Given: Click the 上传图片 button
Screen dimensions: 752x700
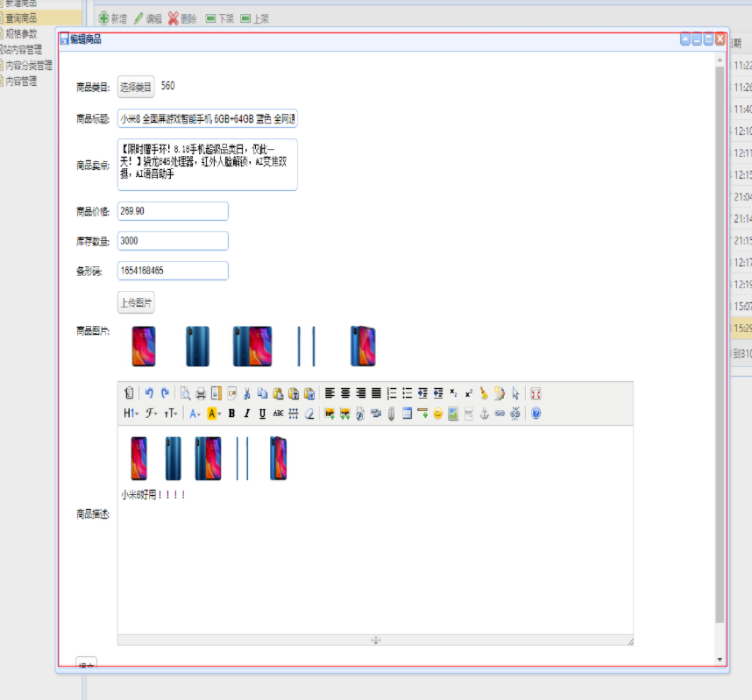Looking at the screenshot, I should pyautogui.click(x=136, y=302).
